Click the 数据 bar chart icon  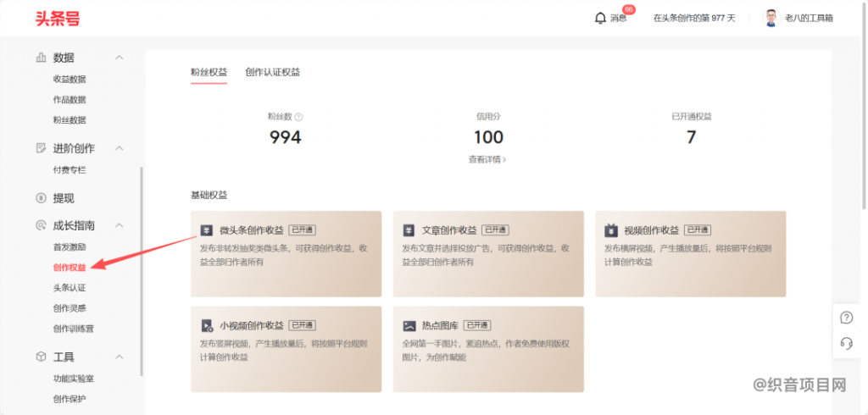pos(41,57)
